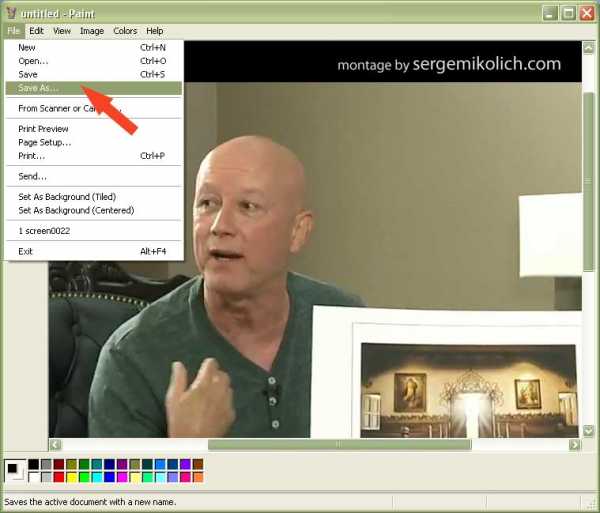
Task: Select the orange palette swatch
Action: coord(198,477)
